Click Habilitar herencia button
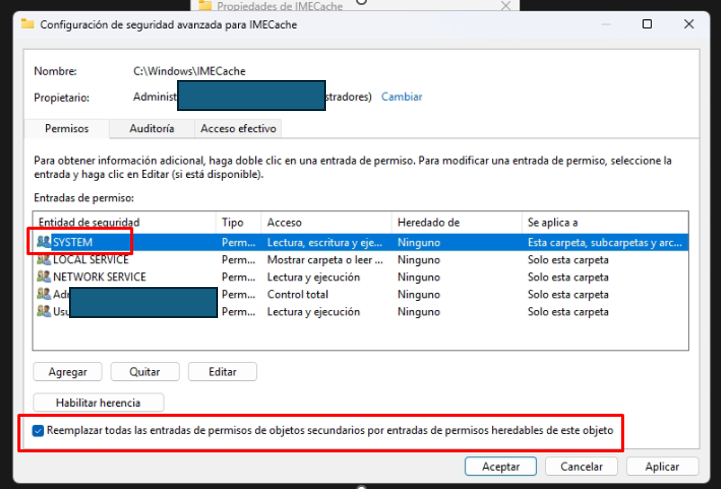This screenshot has width=721, height=489. (98, 403)
